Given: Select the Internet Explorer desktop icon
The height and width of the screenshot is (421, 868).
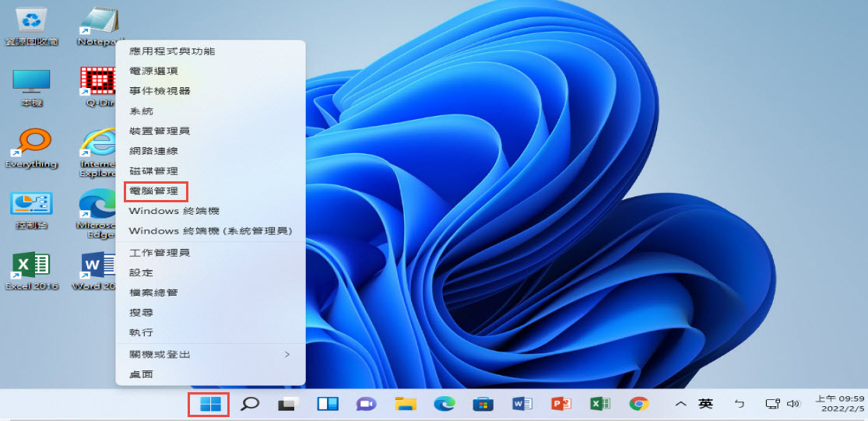Looking at the screenshot, I should (98, 153).
